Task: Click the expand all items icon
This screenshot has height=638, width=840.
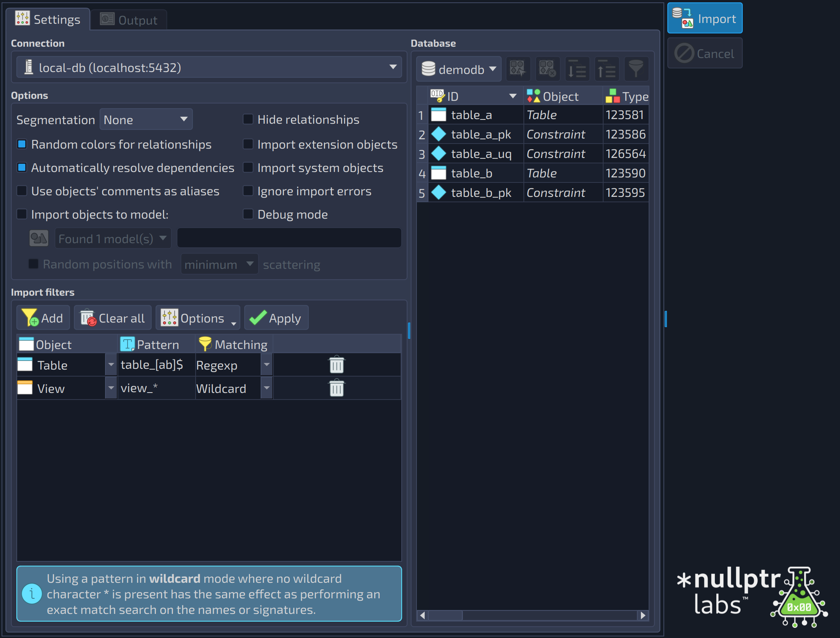Action: click(x=577, y=69)
